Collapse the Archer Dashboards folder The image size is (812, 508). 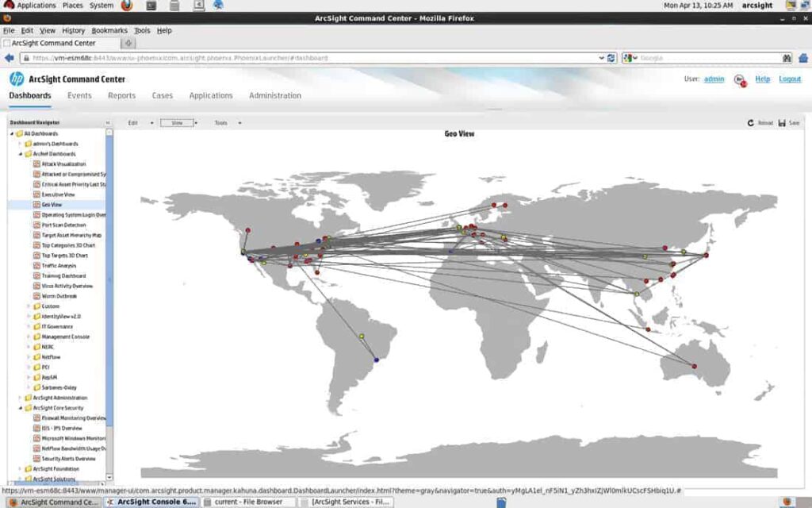click(21, 153)
